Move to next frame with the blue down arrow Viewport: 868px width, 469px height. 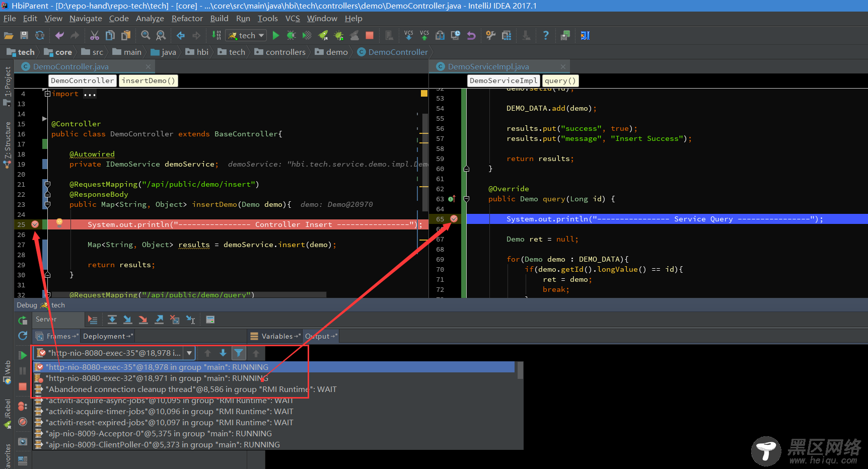pos(223,353)
